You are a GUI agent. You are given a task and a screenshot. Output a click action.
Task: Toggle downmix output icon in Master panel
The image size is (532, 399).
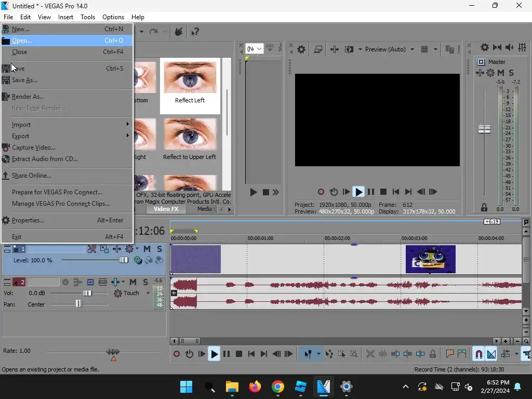coord(497,47)
